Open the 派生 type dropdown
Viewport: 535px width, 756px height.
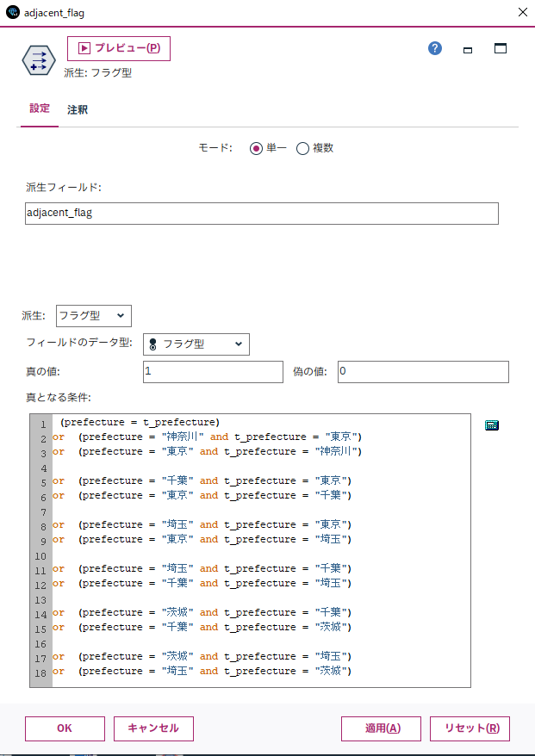[x=94, y=316]
